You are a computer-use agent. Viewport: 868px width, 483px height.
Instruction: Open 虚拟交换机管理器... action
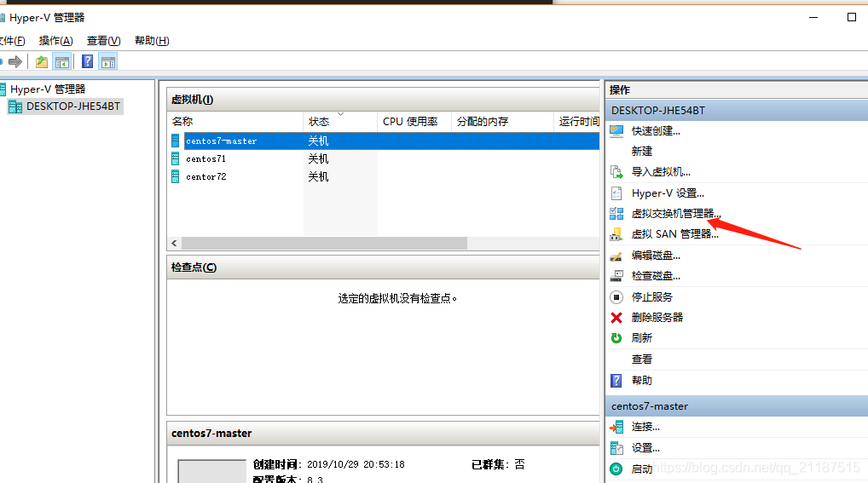click(676, 214)
